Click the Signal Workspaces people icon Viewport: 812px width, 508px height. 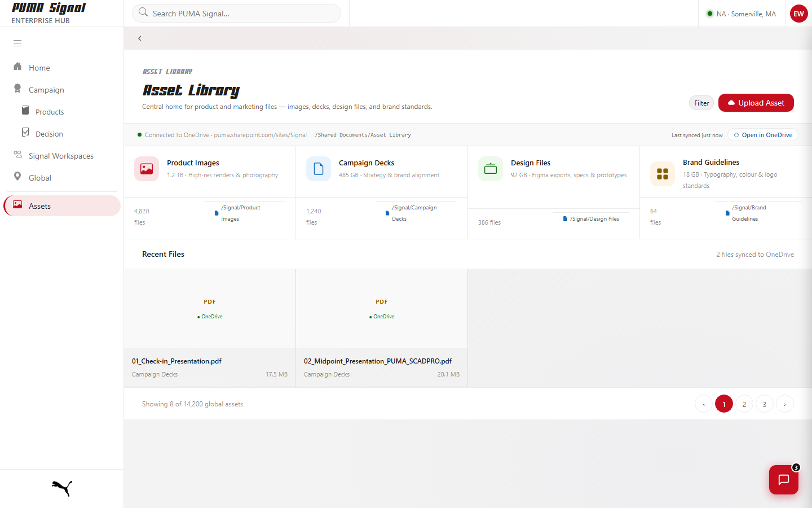pos(17,154)
